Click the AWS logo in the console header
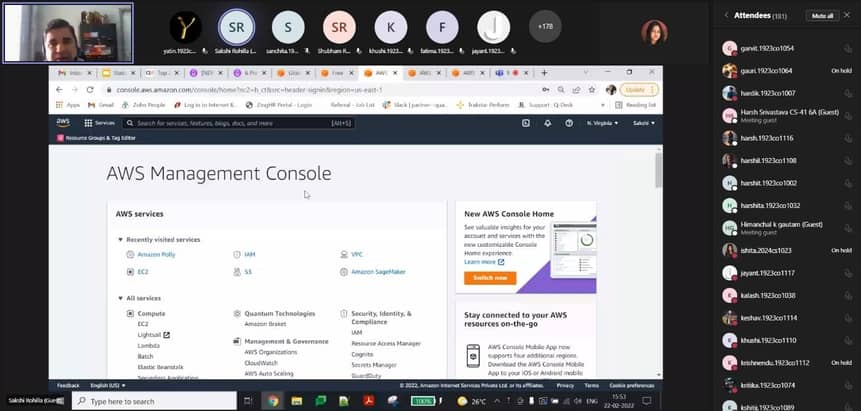The image size is (861, 411). pyautogui.click(x=63, y=122)
